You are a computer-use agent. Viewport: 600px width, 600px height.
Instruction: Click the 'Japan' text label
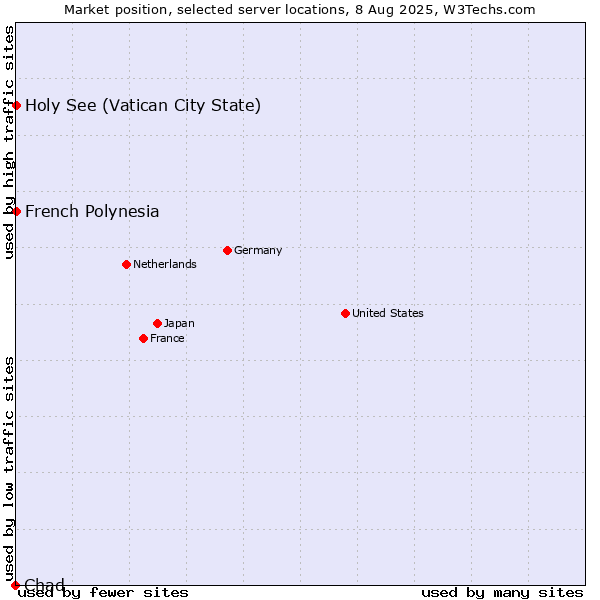(179, 324)
